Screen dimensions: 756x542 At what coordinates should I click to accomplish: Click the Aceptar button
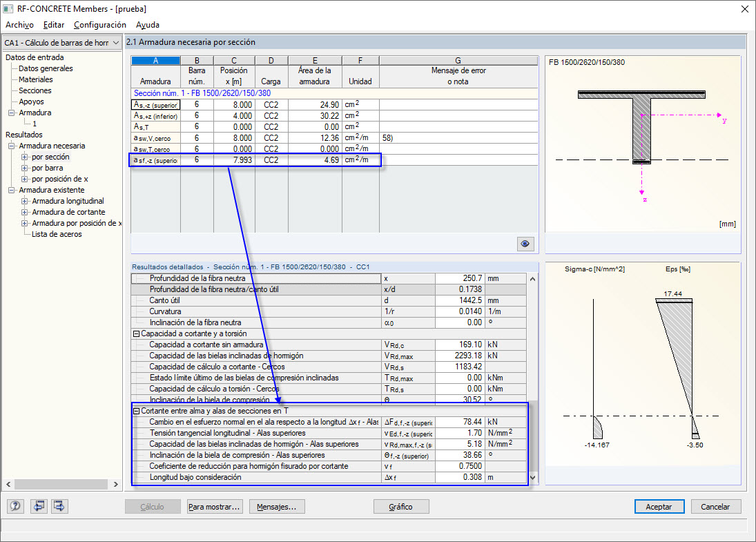(659, 507)
